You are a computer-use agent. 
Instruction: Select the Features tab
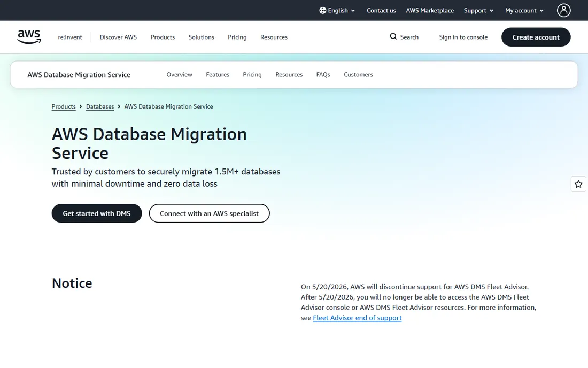pos(218,75)
